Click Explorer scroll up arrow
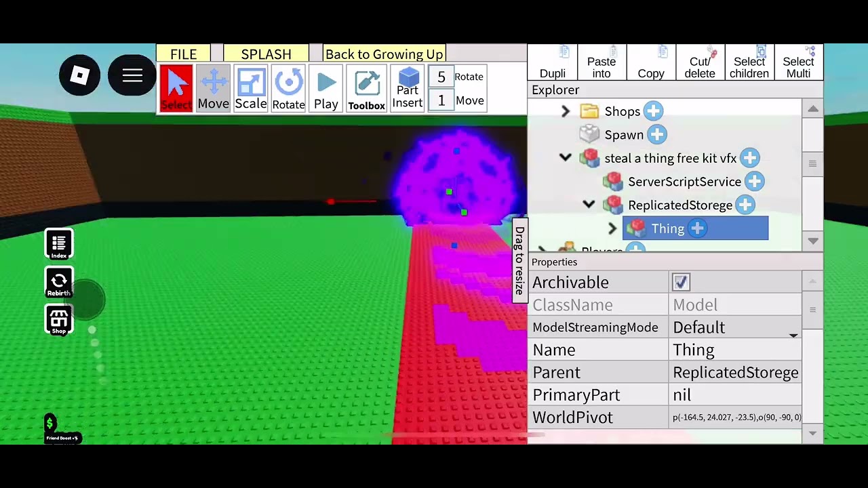The width and height of the screenshot is (868, 488). [x=813, y=109]
